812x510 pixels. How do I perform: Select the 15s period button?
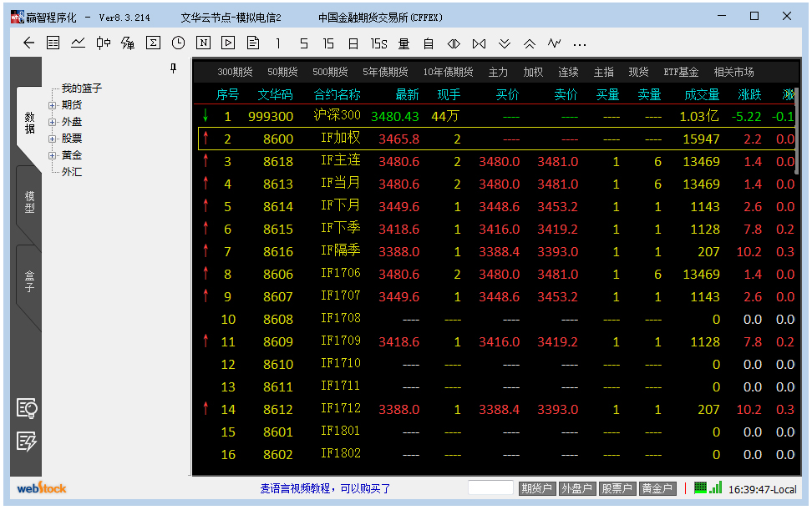point(378,43)
